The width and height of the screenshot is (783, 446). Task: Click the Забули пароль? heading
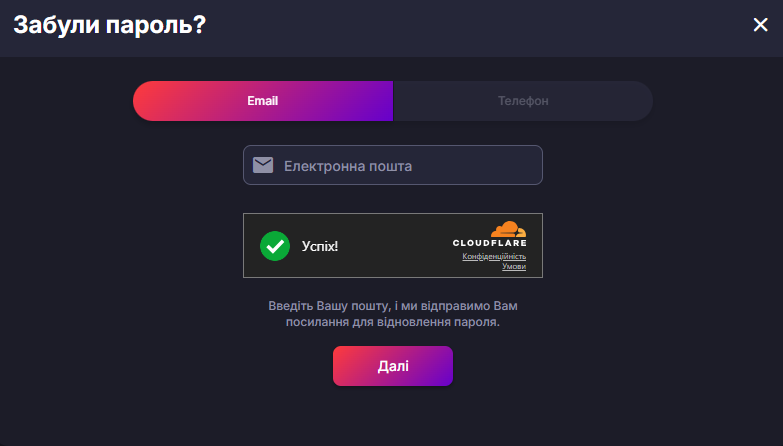point(109,25)
